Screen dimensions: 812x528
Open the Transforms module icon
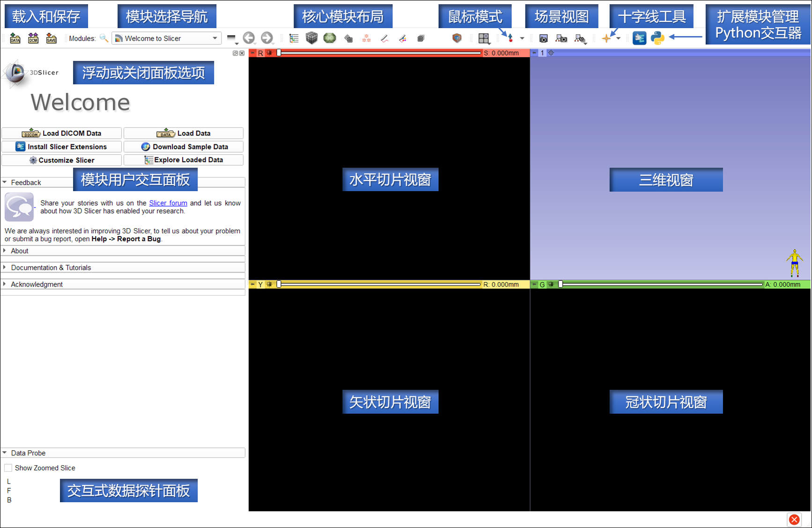[x=348, y=38]
